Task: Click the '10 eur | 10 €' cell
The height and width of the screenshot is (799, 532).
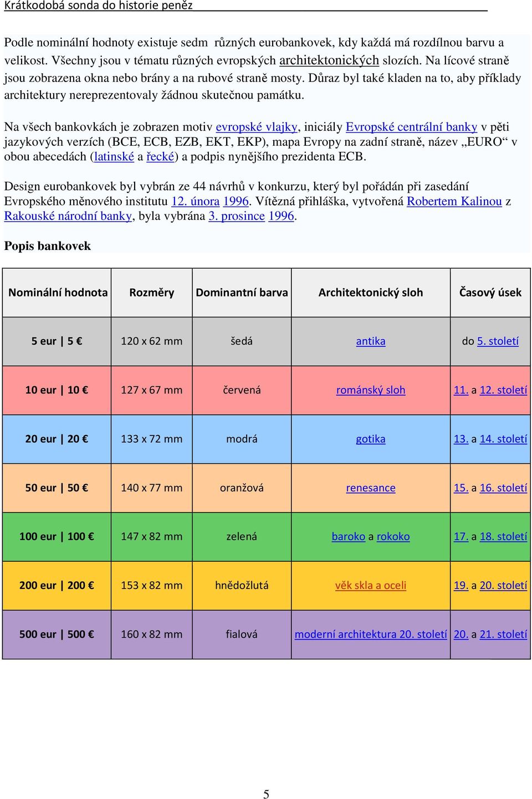Action: tap(57, 390)
